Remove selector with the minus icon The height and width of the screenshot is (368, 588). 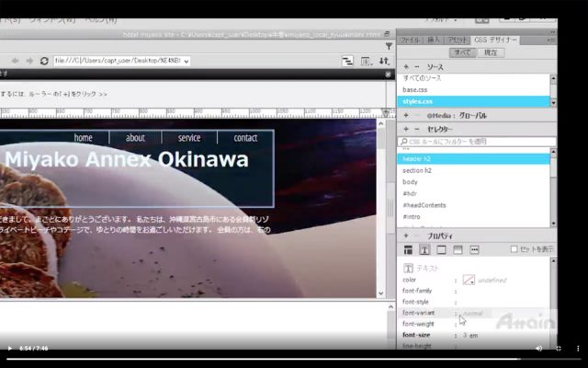coord(416,129)
